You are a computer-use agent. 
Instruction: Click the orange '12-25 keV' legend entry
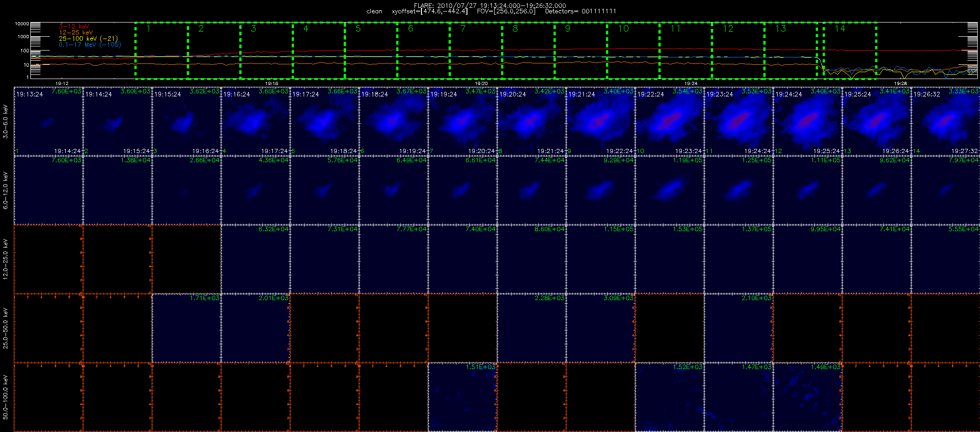pyautogui.click(x=76, y=33)
